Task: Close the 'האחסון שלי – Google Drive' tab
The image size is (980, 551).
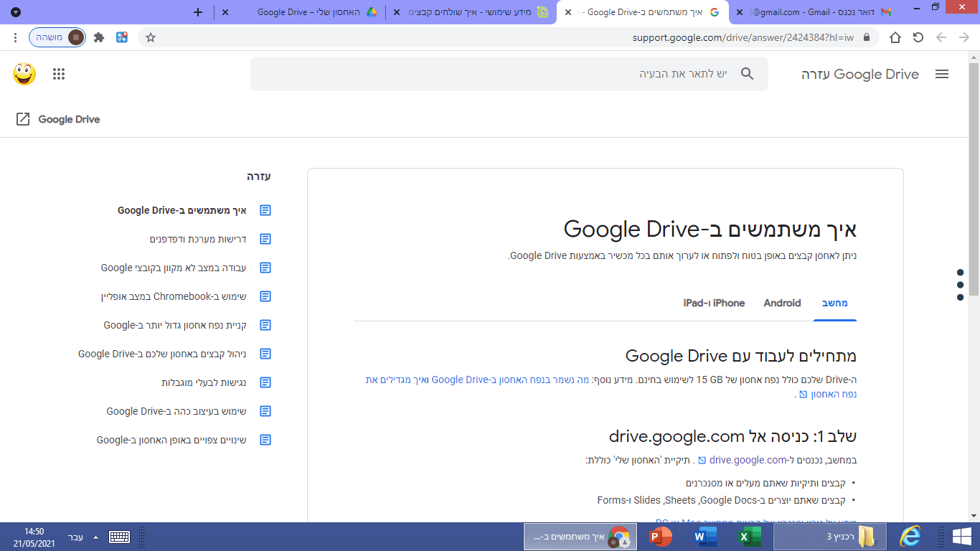Action: [x=225, y=12]
